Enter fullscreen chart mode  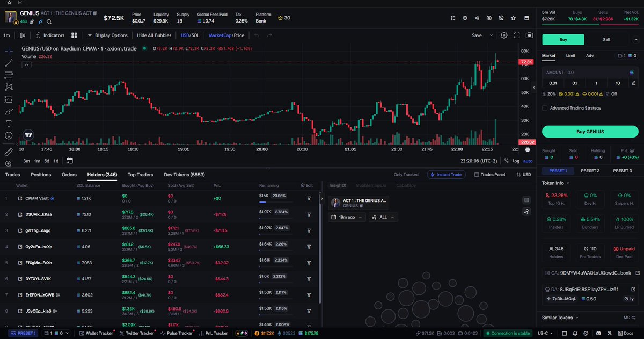517,35
